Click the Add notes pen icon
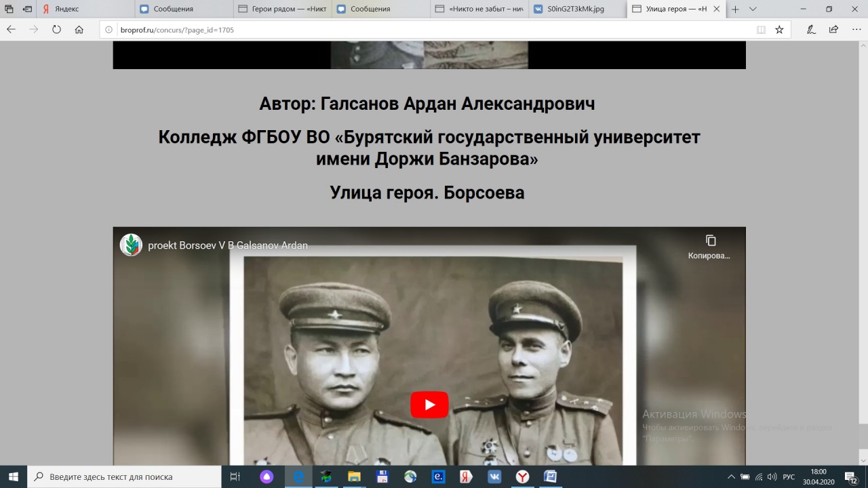 811,30
